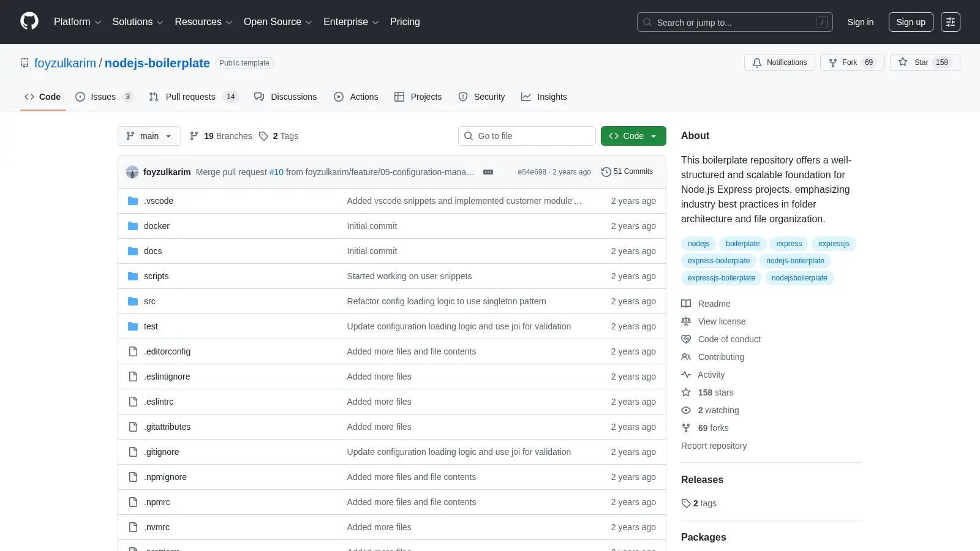Click the express-boilerplate topic tag
Image resolution: width=980 pixels, height=551 pixels.
[718, 261]
